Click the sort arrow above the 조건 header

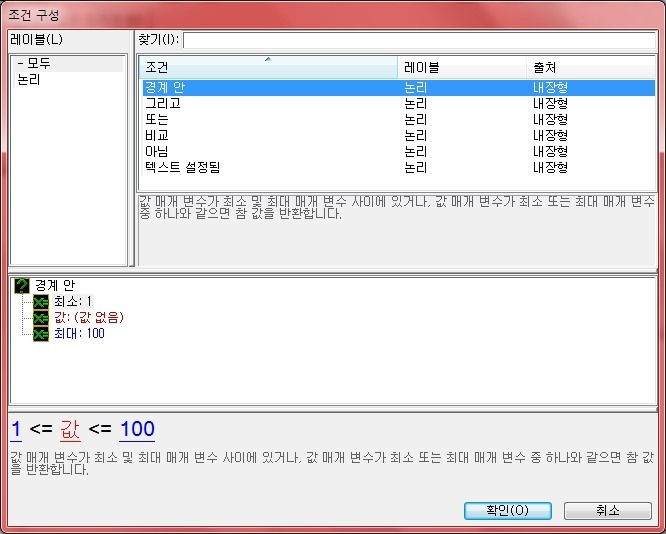(268, 59)
